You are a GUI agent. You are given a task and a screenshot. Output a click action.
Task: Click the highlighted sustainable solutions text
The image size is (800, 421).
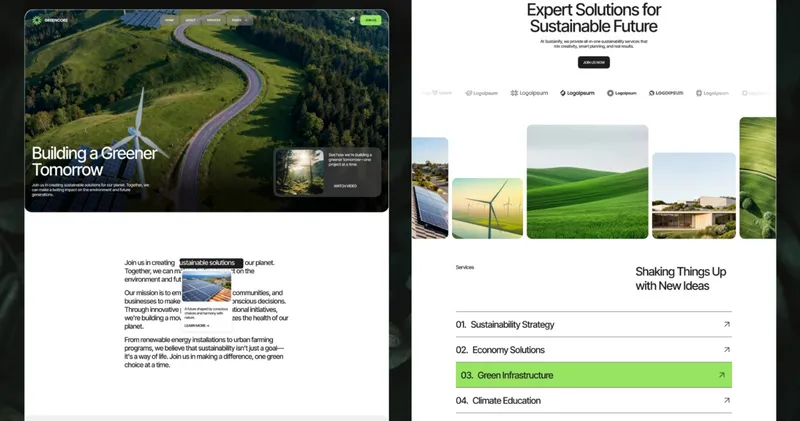211,263
